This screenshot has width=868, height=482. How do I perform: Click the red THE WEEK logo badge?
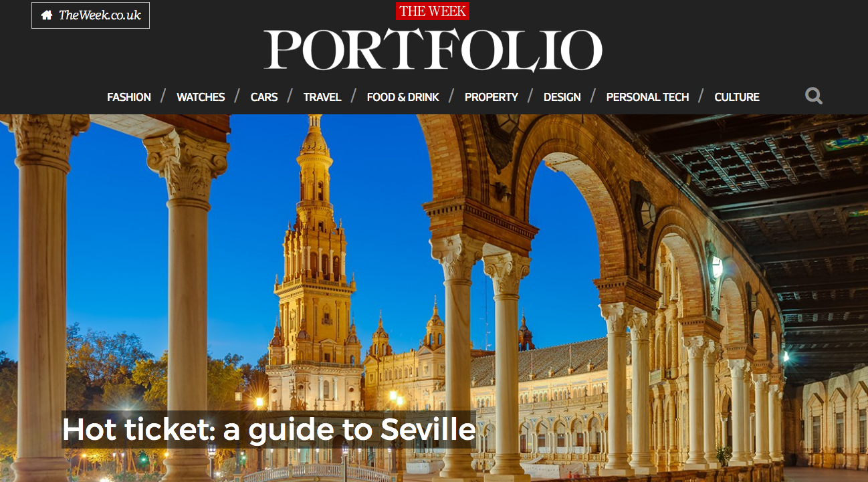click(433, 11)
